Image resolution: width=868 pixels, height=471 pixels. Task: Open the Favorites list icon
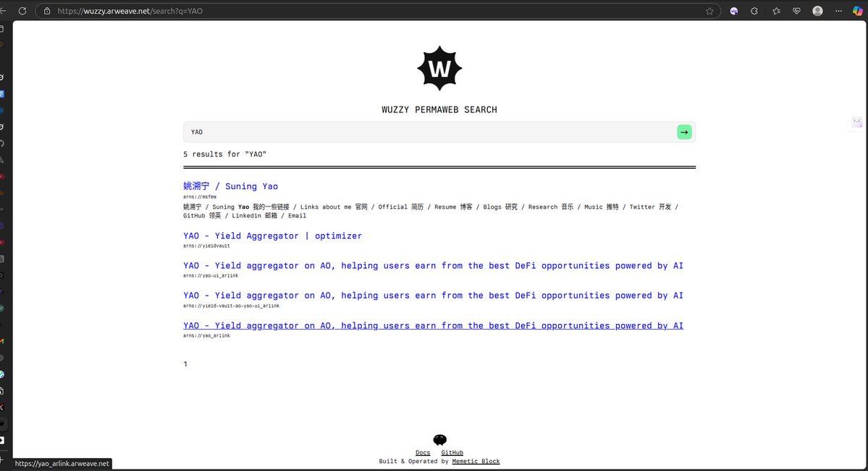(776, 11)
